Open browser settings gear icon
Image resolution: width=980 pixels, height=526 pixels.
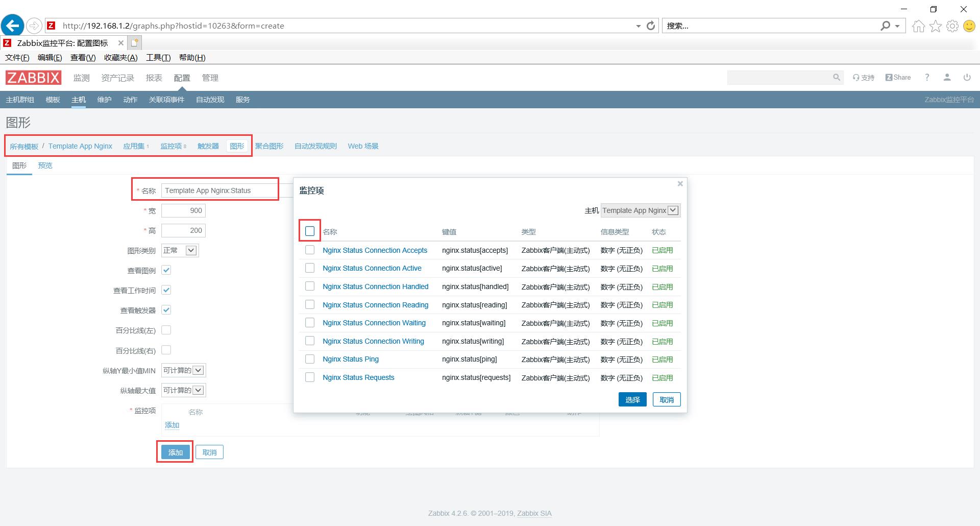click(952, 26)
